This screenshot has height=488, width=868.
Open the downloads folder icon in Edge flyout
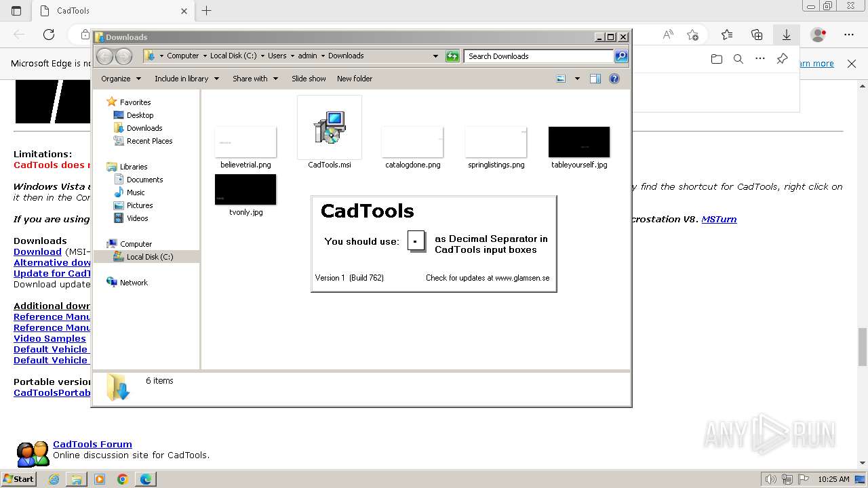[x=717, y=59]
